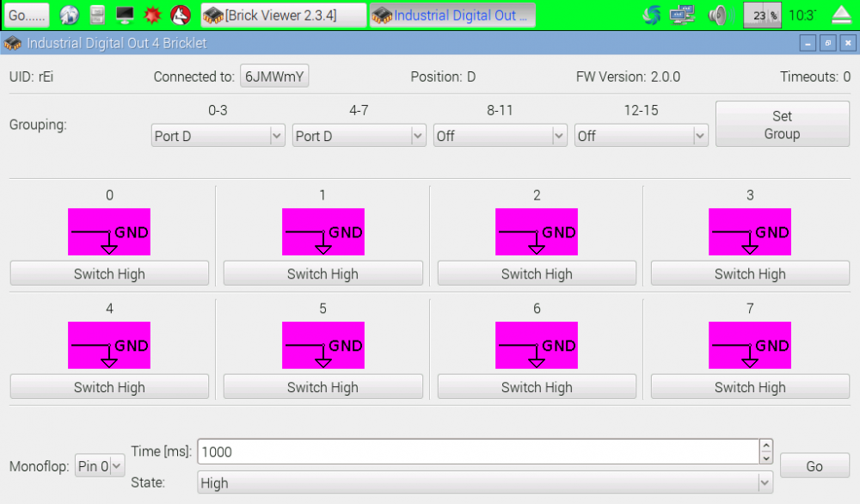Click the red Mathematica star icon
This screenshot has width=860, height=504.
(x=152, y=15)
